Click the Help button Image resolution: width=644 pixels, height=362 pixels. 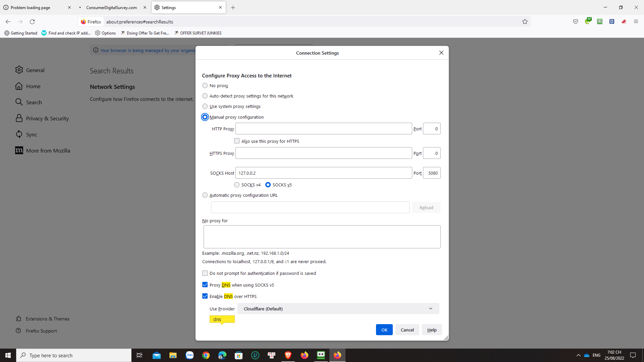click(432, 330)
